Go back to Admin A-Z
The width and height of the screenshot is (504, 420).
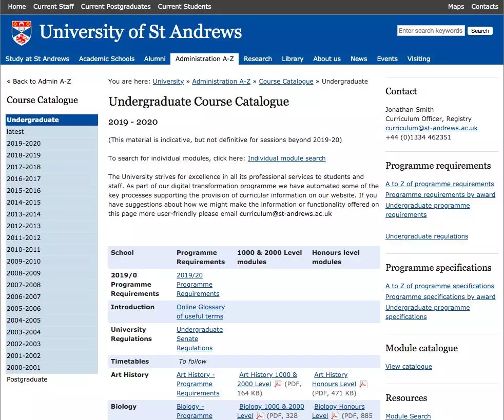coord(39,81)
